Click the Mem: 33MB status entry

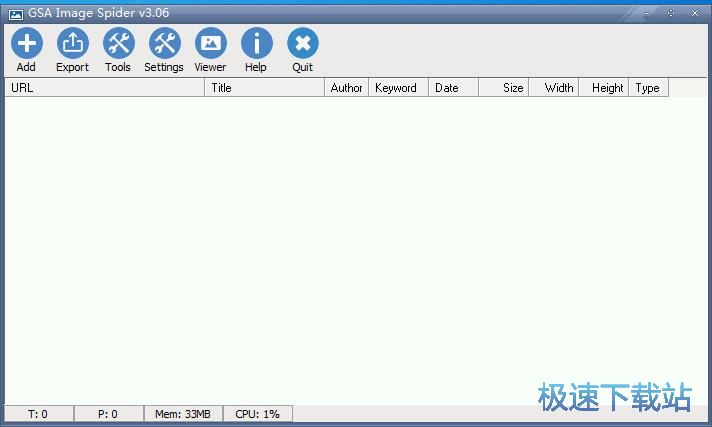[x=183, y=414]
